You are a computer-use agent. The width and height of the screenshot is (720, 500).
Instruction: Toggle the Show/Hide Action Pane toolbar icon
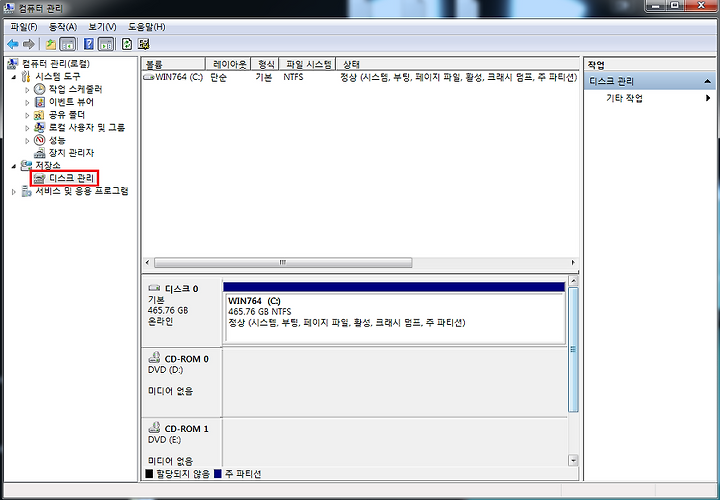(x=106, y=44)
